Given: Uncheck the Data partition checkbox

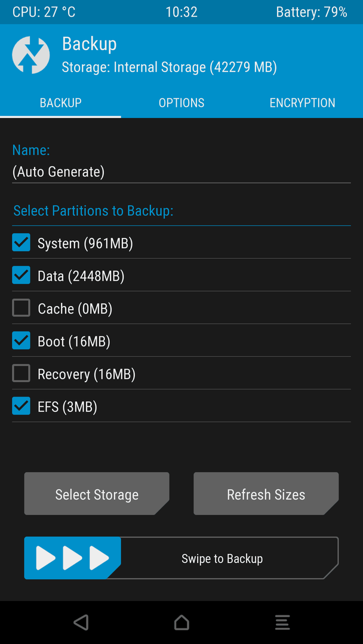Looking at the screenshot, I should (x=21, y=275).
